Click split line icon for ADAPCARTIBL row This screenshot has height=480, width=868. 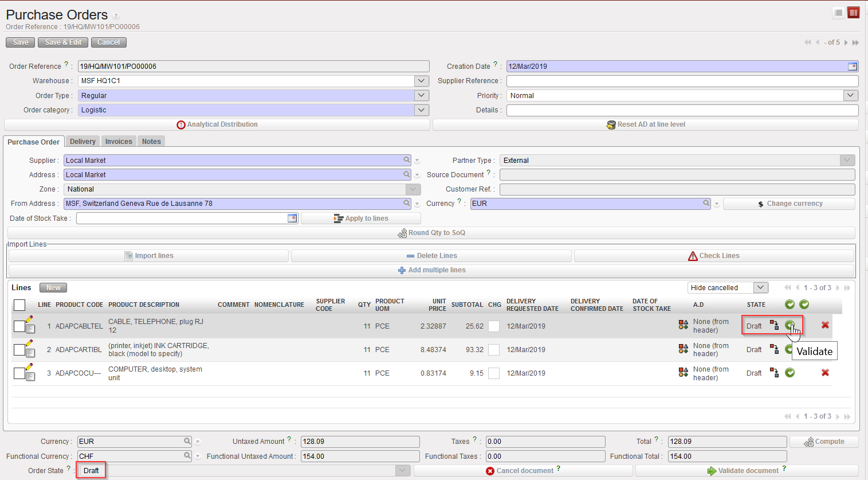[774, 349]
